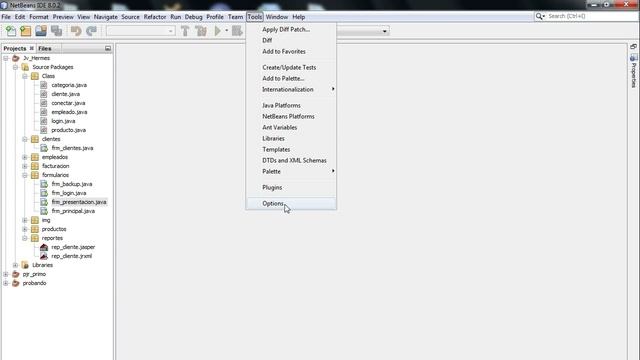Viewport: 640px width, 360px height.
Task: Choose Options in the Tools menu
Action: pyautogui.click(x=291, y=203)
